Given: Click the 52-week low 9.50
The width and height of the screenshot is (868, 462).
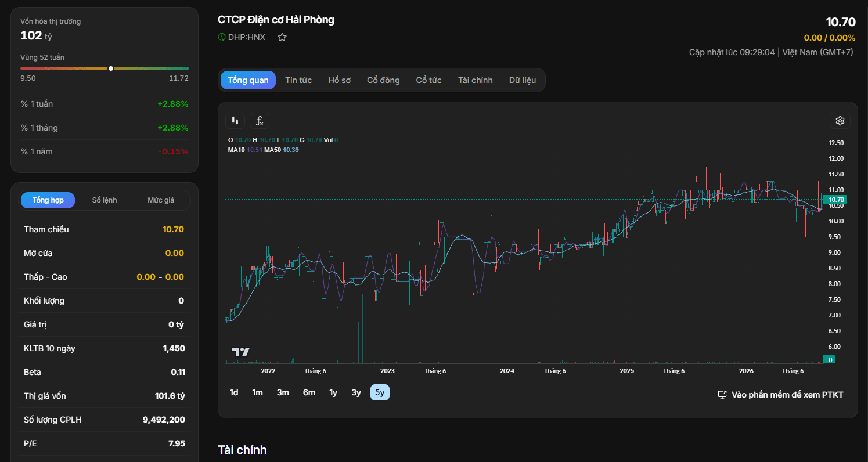Looking at the screenshot, I should 28,78.
